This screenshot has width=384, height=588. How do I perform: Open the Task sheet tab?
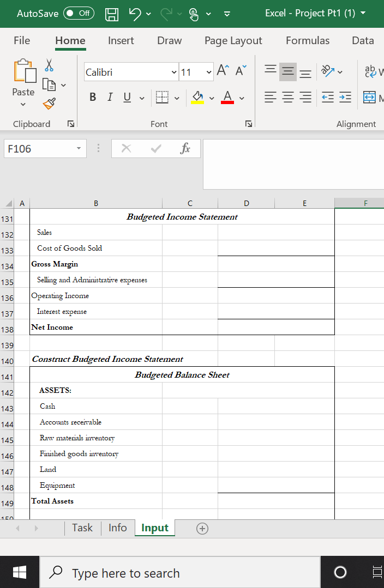[x=82, y=528]
